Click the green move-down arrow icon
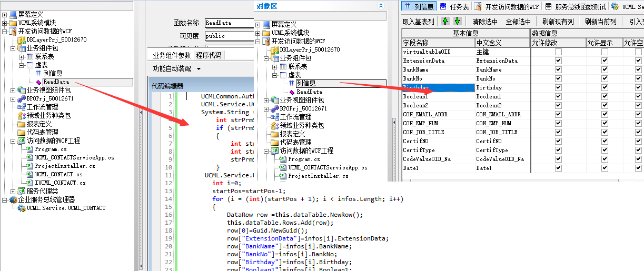This screenshot has height=271, width=644. pyautogui.click(x=457, y=22)
